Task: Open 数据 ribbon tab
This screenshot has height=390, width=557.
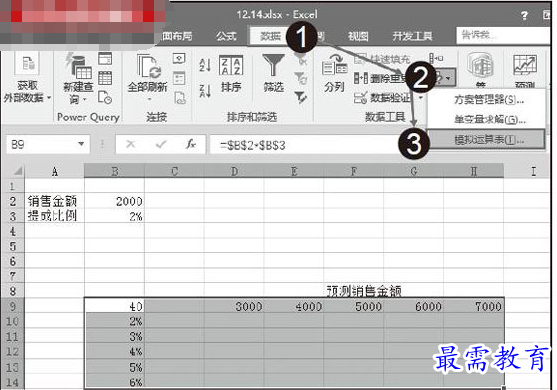Action: [x=271, y=36]
